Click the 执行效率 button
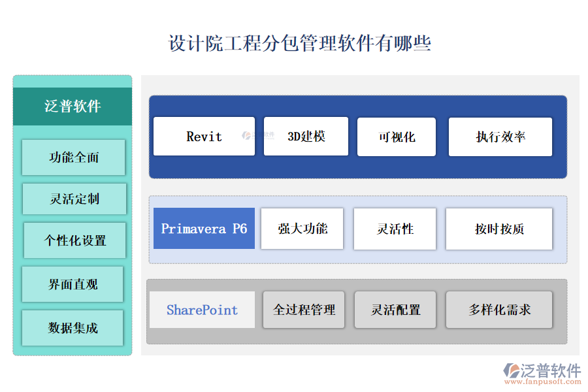 pyautogui.click(x=500, y=137)
